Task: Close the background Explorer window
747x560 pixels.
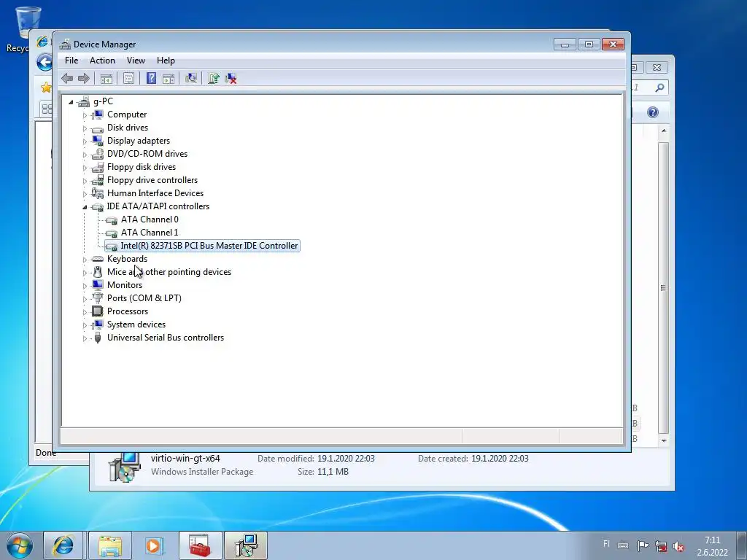Action: point(657,68)
